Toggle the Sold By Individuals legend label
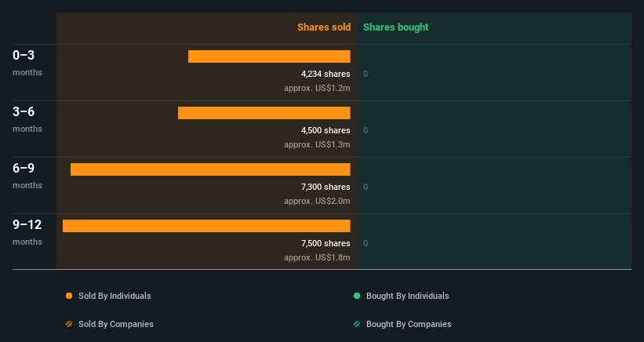Image resolution: width=644 pixels, height=342 pixels. [x=115, y=296]
